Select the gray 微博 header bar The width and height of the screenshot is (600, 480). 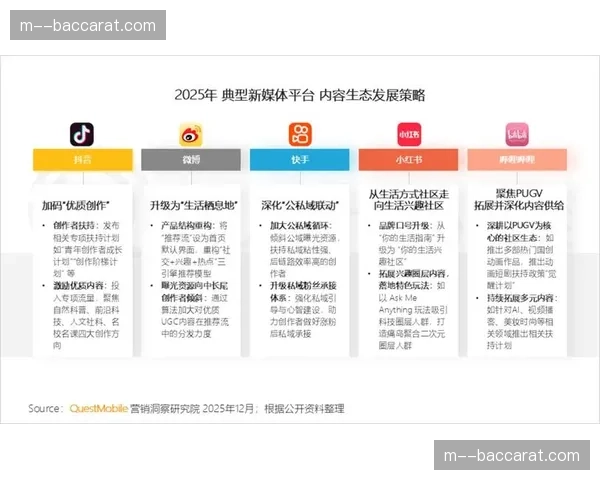pyautogui.click(x=191, y=160)
